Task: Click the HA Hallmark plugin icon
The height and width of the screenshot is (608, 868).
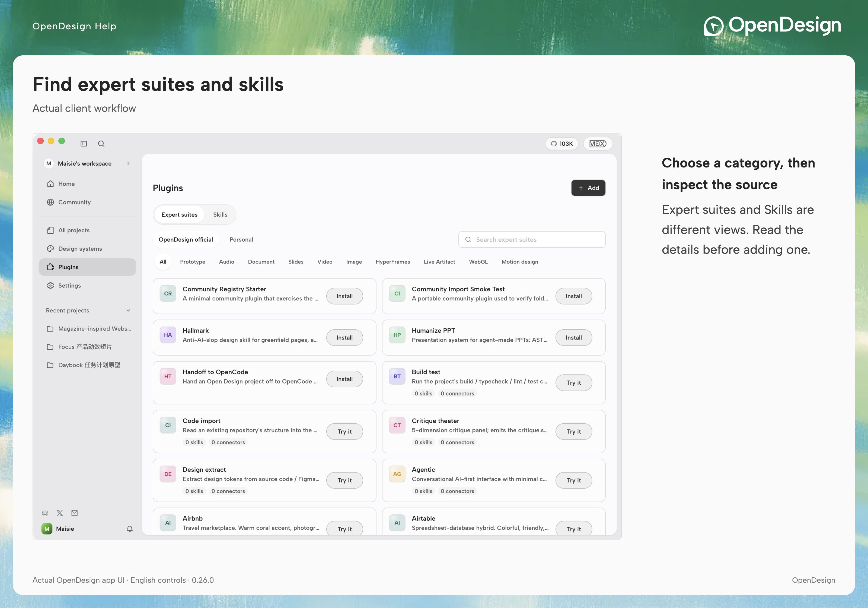Action: click(168, 335)
